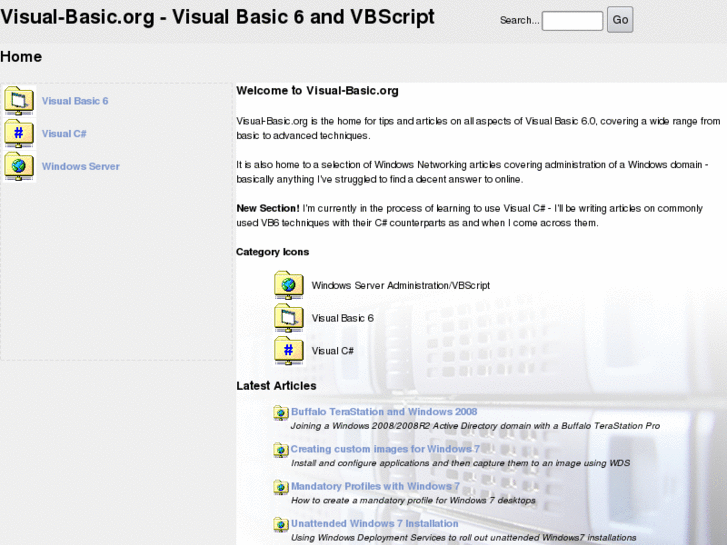Click the Go search button
727x545 pixels.
tap(620, 20)
